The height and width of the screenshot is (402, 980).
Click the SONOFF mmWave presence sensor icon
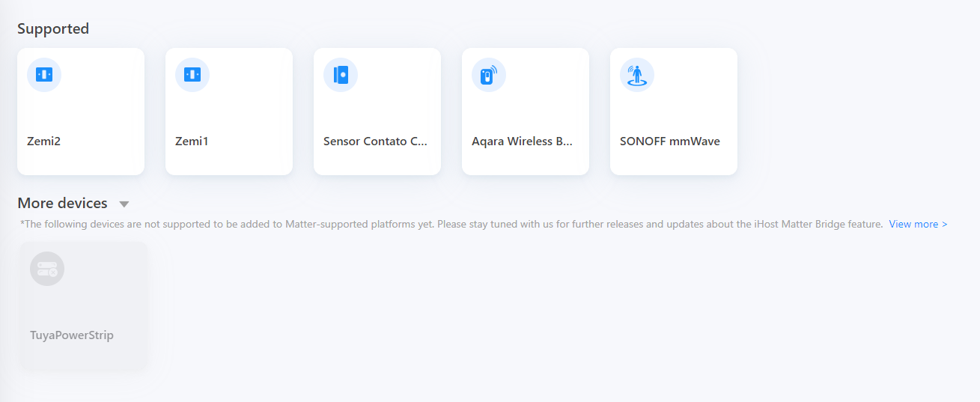637,75
